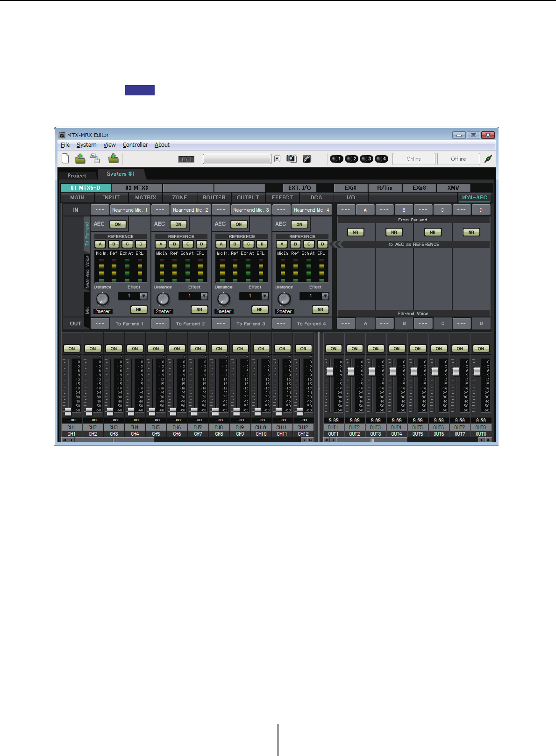556x756 pixels.
Task: Open Effect dropdown of third AEC channel
Action: click(265, 296)
